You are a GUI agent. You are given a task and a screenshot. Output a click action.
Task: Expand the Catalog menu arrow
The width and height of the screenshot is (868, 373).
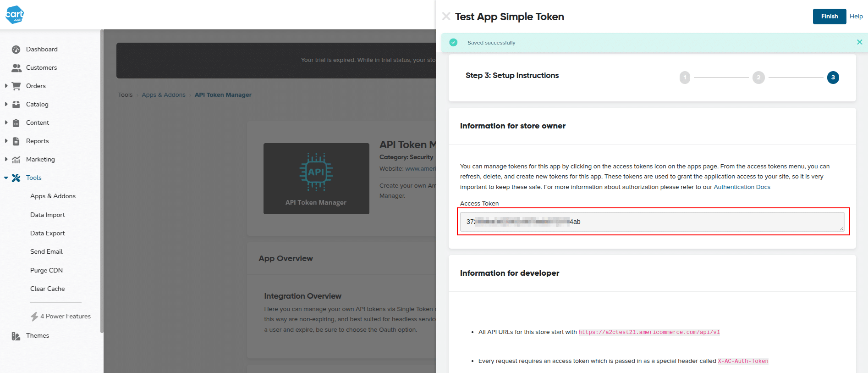tap(6, 104)
